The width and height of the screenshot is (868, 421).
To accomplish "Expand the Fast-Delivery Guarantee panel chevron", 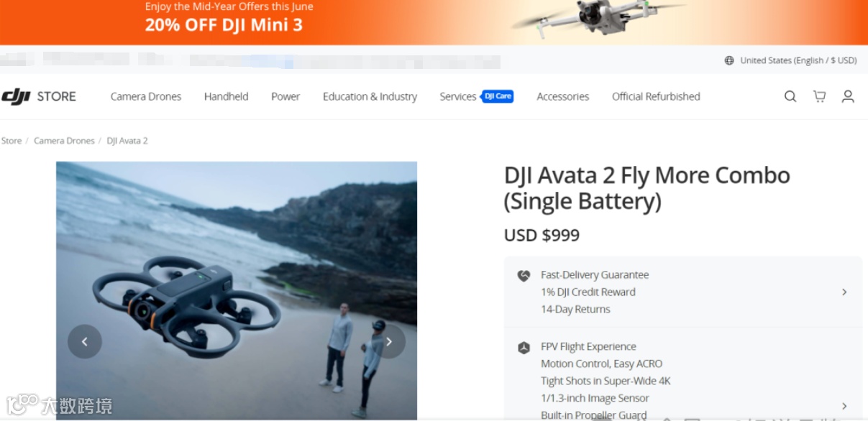I will tap(844, 292).
